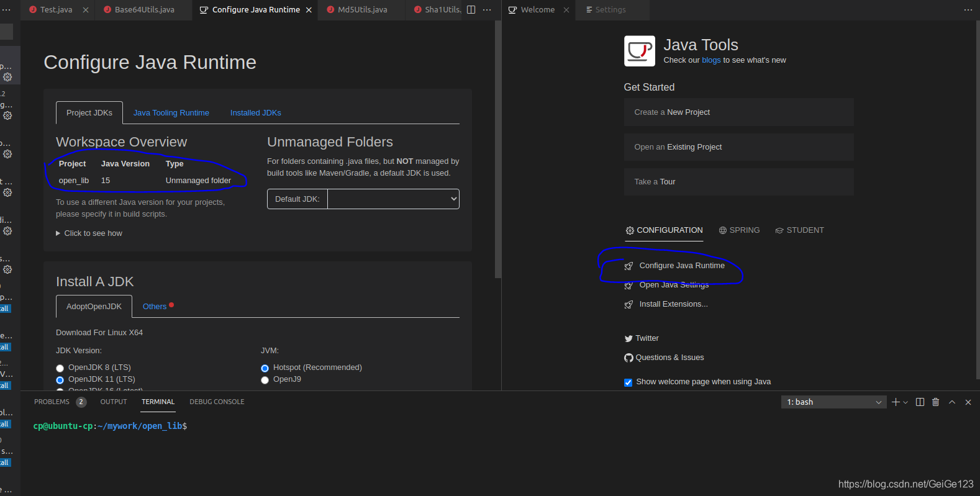Click the left editor vertical scrollbar

click(x=497, y=149)
